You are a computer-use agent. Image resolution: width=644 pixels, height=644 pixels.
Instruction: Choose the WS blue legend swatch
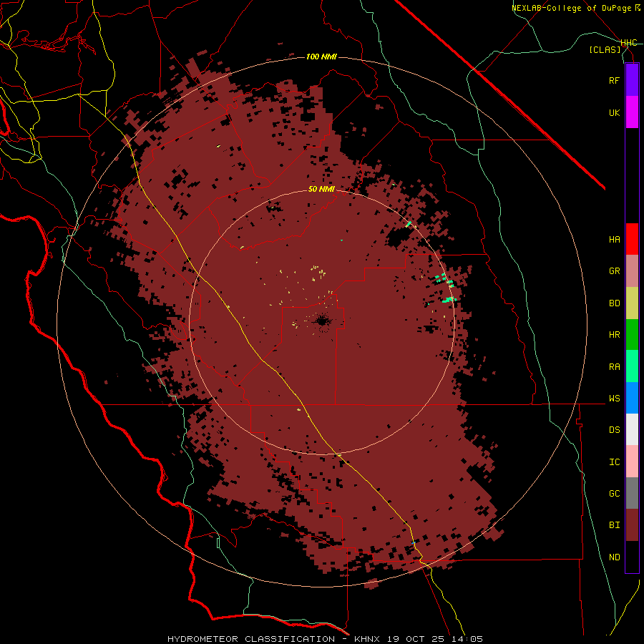[632, 398]
